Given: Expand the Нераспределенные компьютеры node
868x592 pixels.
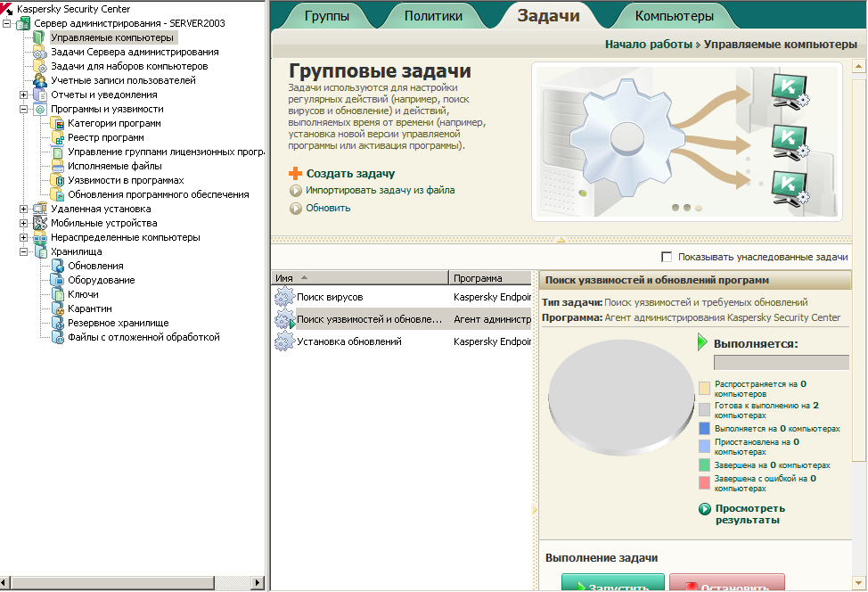Looking at the screenshot, I should click(23, 237).
